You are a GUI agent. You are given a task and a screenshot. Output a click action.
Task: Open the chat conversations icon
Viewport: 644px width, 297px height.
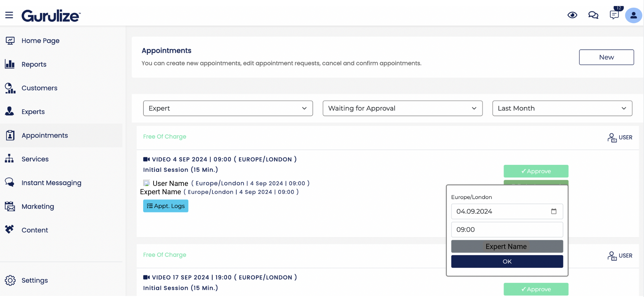click(x=593, y=15)
